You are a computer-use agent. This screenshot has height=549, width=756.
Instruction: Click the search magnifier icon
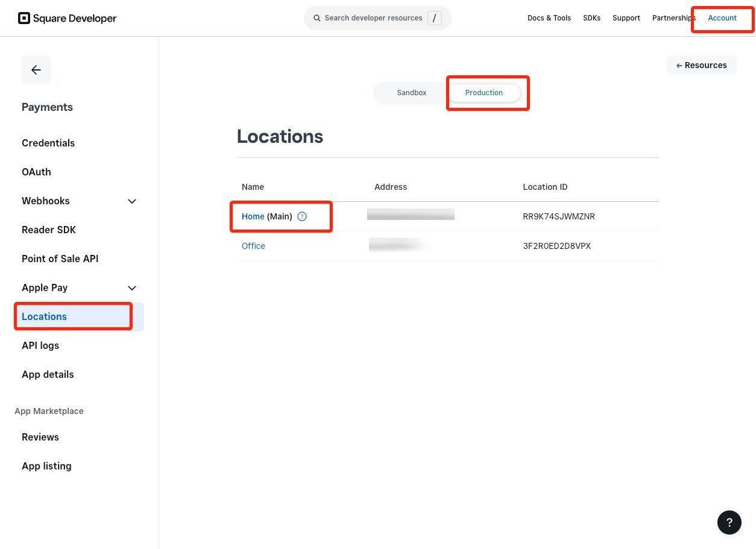317,18
